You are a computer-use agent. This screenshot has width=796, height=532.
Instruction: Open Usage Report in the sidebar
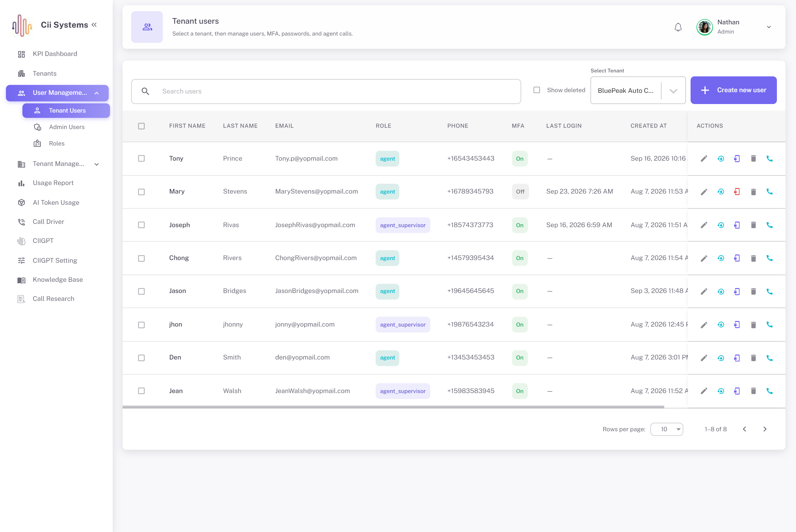(57, 183)
